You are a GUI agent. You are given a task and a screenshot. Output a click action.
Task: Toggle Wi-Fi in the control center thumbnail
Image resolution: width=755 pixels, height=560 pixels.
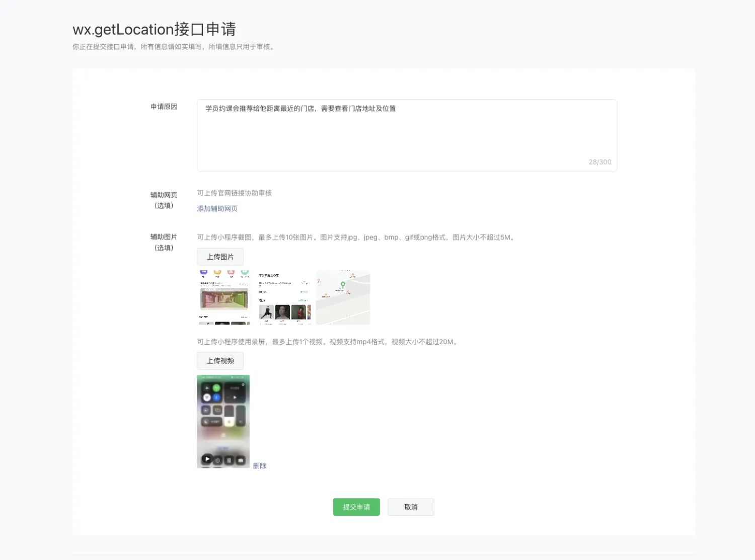(x=207, y=397)
